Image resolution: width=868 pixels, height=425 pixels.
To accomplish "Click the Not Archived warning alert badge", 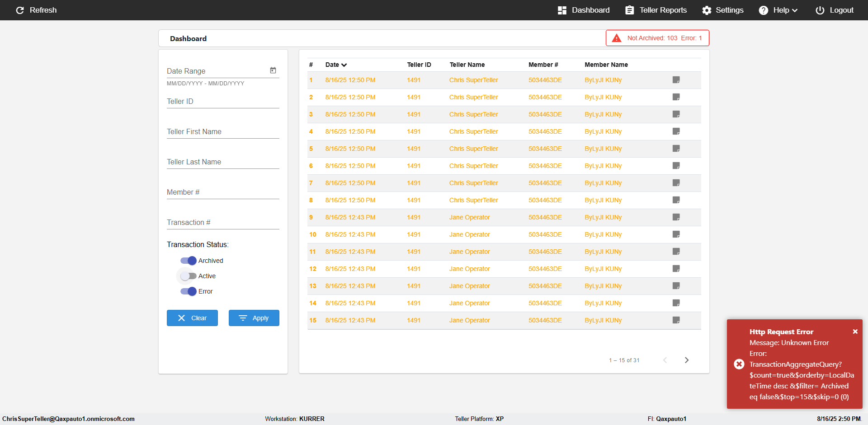I will [657, 38].
